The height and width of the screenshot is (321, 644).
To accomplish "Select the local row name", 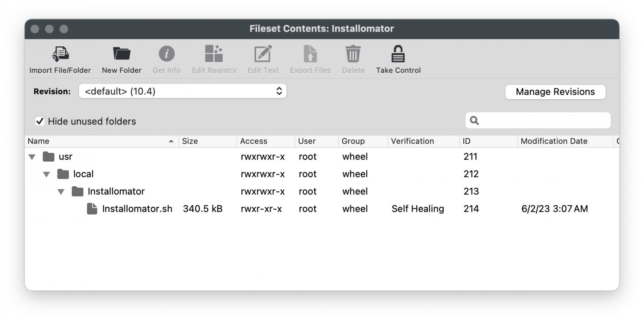I will point(83,174).
